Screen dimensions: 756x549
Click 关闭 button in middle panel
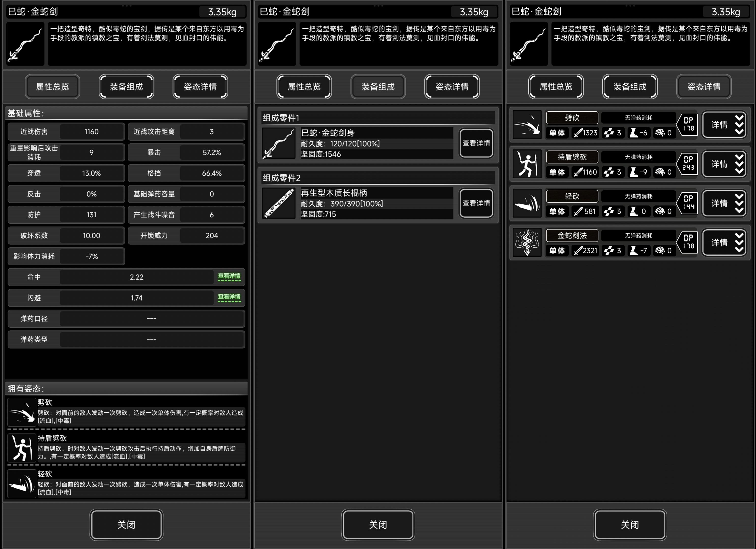tap(378, 525)
